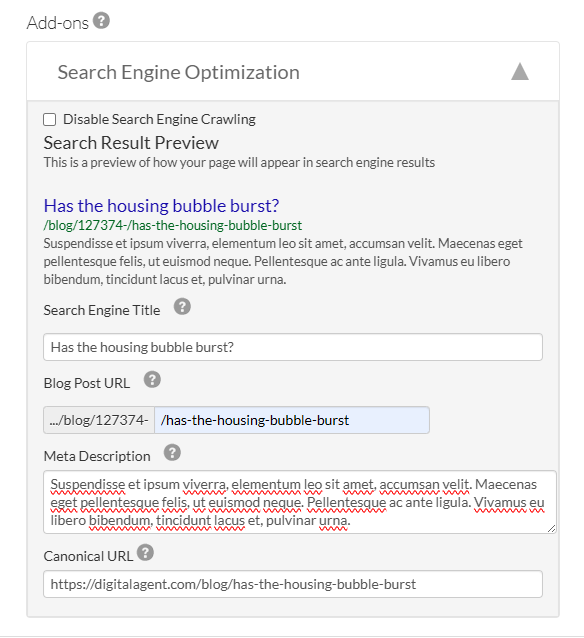This screenshot has width=584, height=638.
Task: Show help for Meta Description
Action: [x=172, y=452]
